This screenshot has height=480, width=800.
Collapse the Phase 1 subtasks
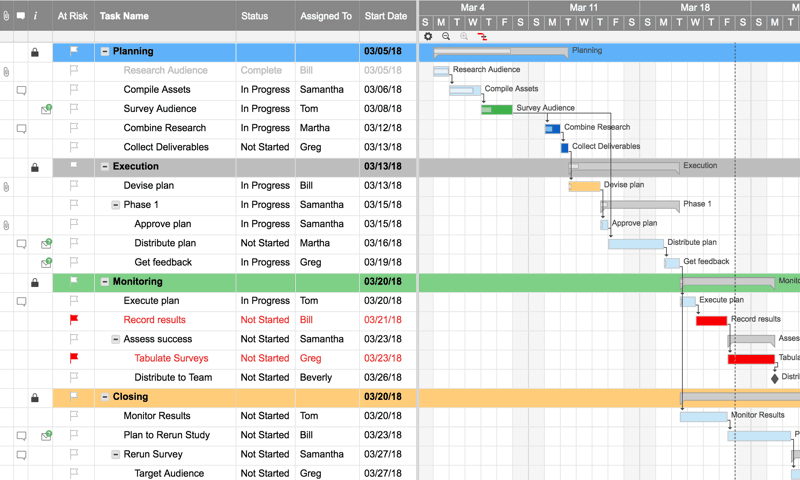pos(116,205)
